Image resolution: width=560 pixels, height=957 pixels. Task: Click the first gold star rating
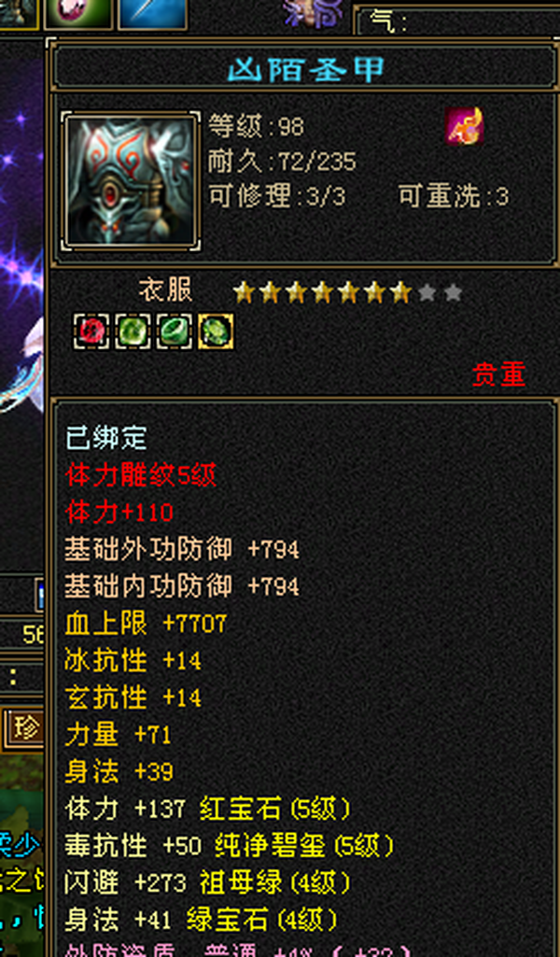[244, 293]
